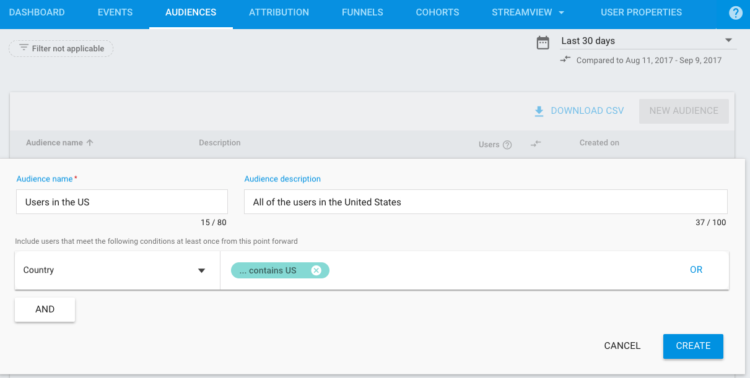Viewport: 750px width, 378px height.
Task: Add a condition with the AND button
Action: click(45, 310)
